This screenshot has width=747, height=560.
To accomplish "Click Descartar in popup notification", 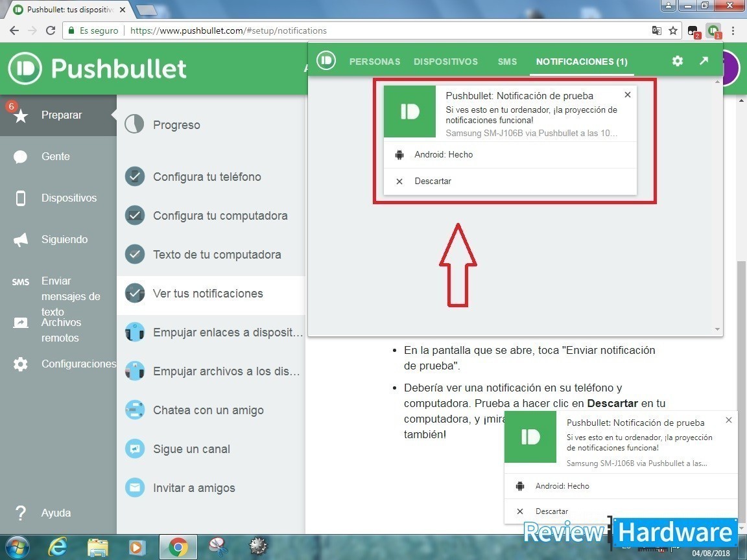I will tap(510, 181).
